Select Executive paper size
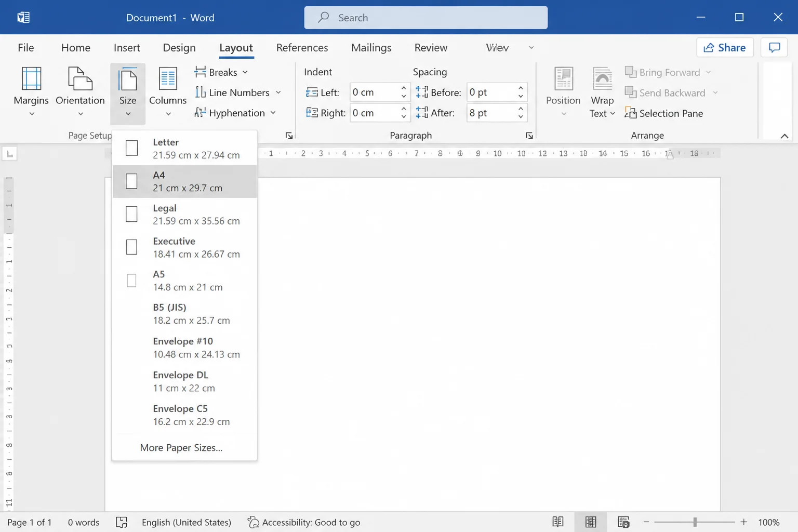 tap(184, 247)
